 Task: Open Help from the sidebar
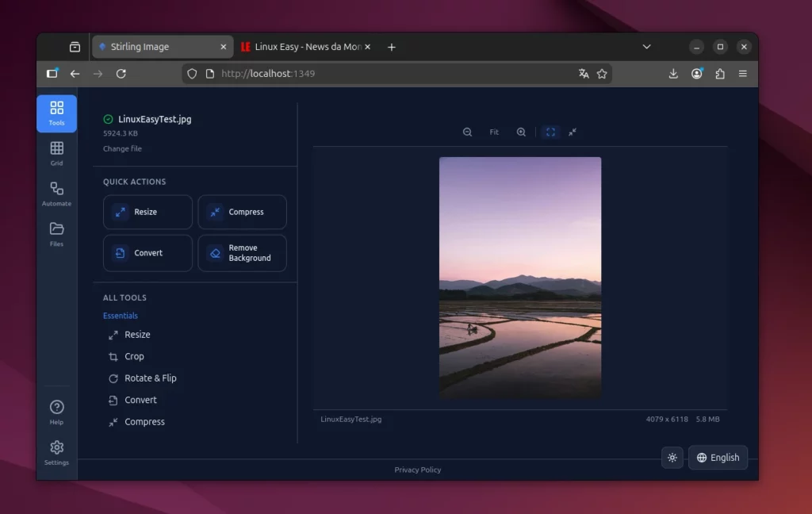click(56, 412)
